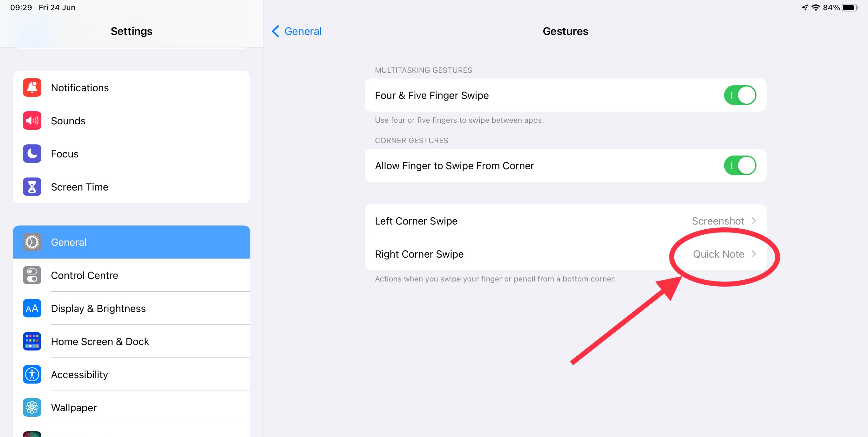868x437 pixels.
Task: Click the Wallpaper flower icon
Action: pos(32,407)
